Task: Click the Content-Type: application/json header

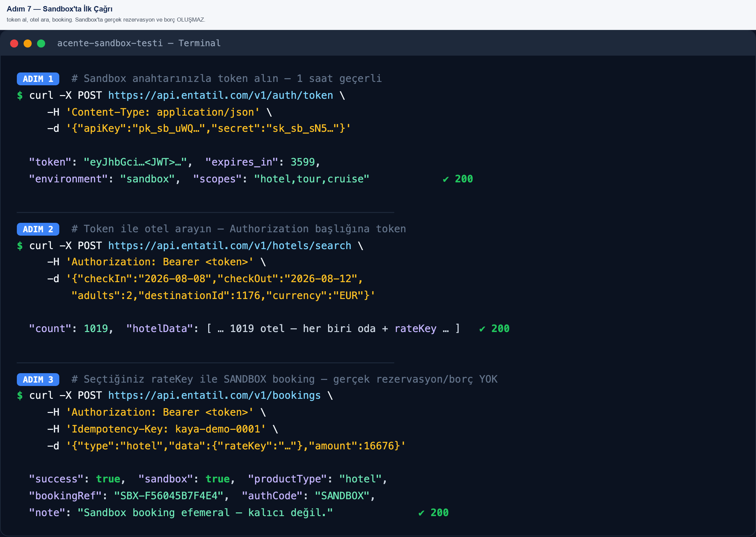Action: [x=163, y=112]
